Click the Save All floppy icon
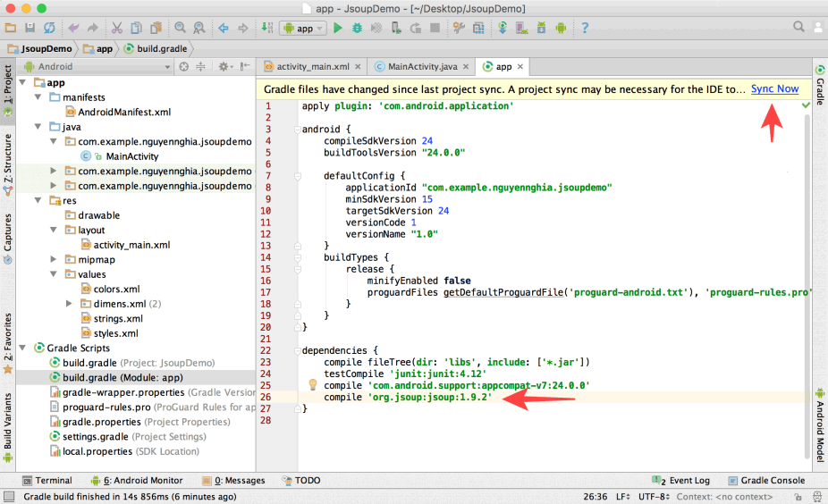The height and width of the screenshot is (504, 828). [x=30, y=28]
